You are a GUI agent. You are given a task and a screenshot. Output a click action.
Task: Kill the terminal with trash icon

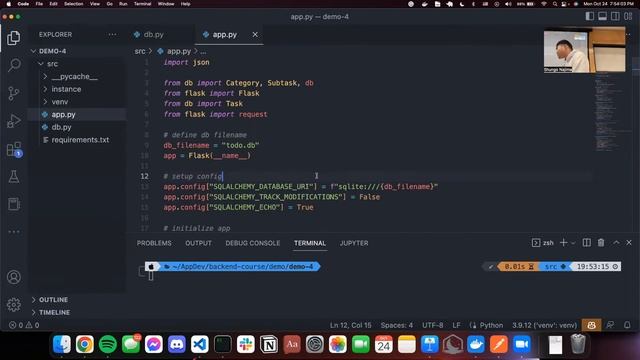coord(601,242)
